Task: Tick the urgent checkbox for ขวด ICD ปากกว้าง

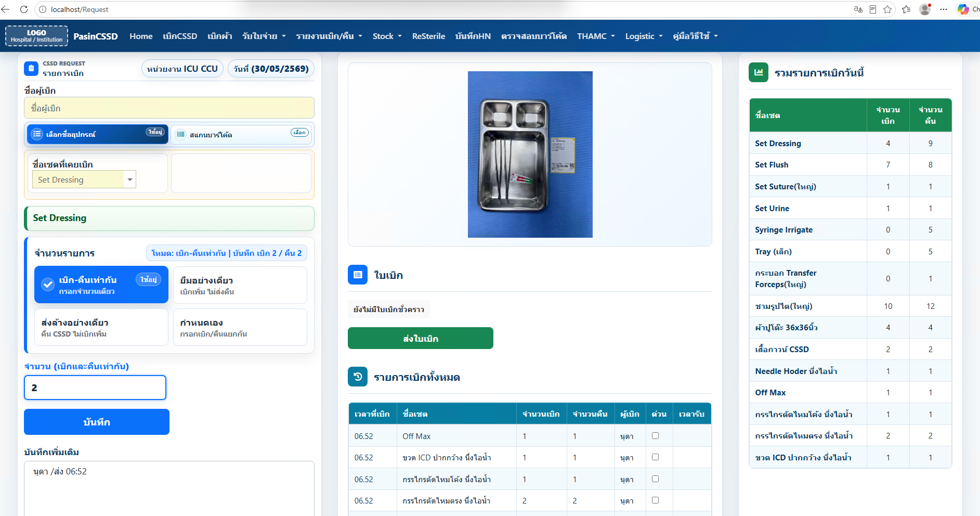Action: pyautogui.click(x=655, y=457)
